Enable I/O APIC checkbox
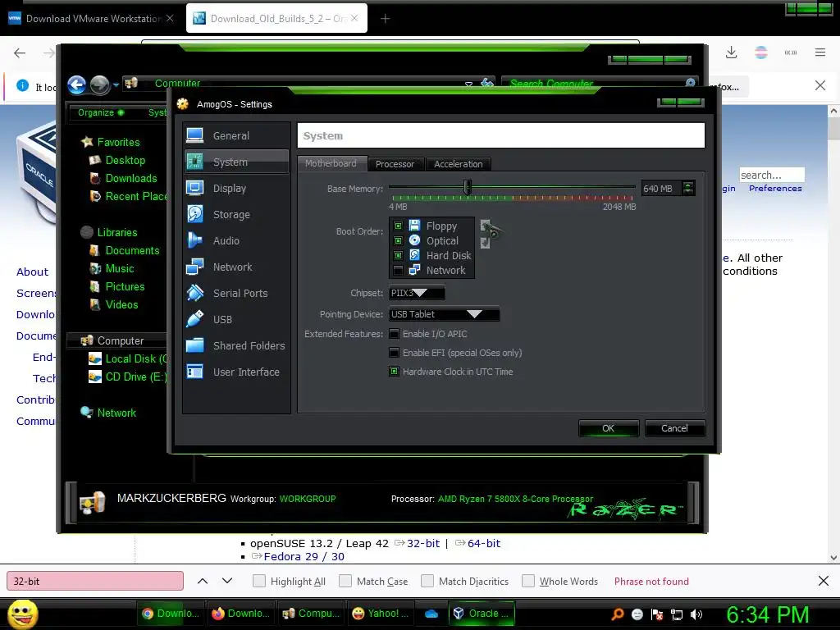Image resolution: width=840 pixels, height=630 pixels. tap(395, 334)
